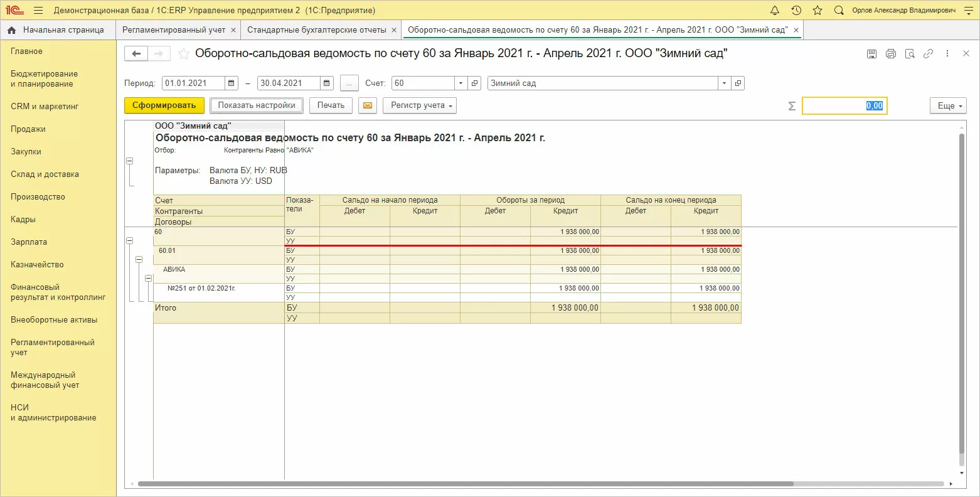Open Казначейство section in sidebar
Image resolution: width=980 pixels, height=497 pixels.
[37, 265]
